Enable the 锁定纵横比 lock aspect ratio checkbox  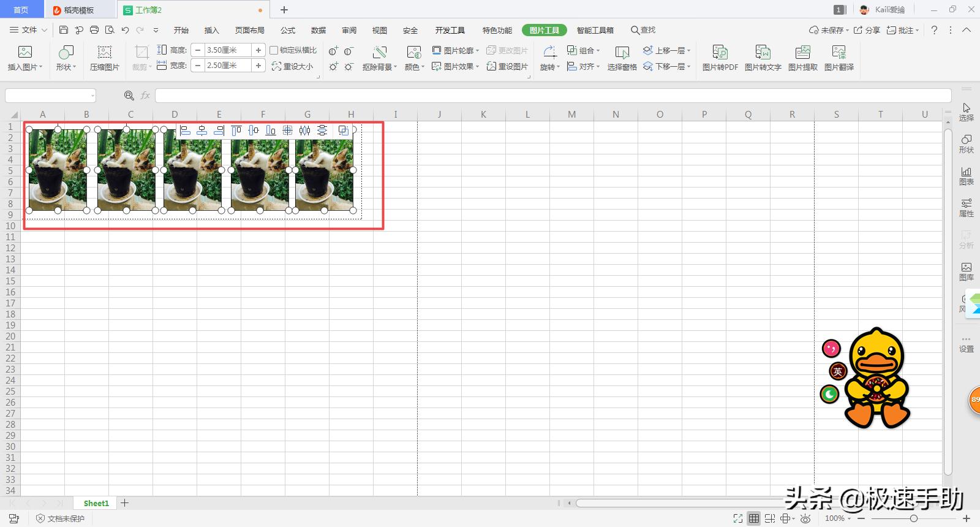(274, 50)
